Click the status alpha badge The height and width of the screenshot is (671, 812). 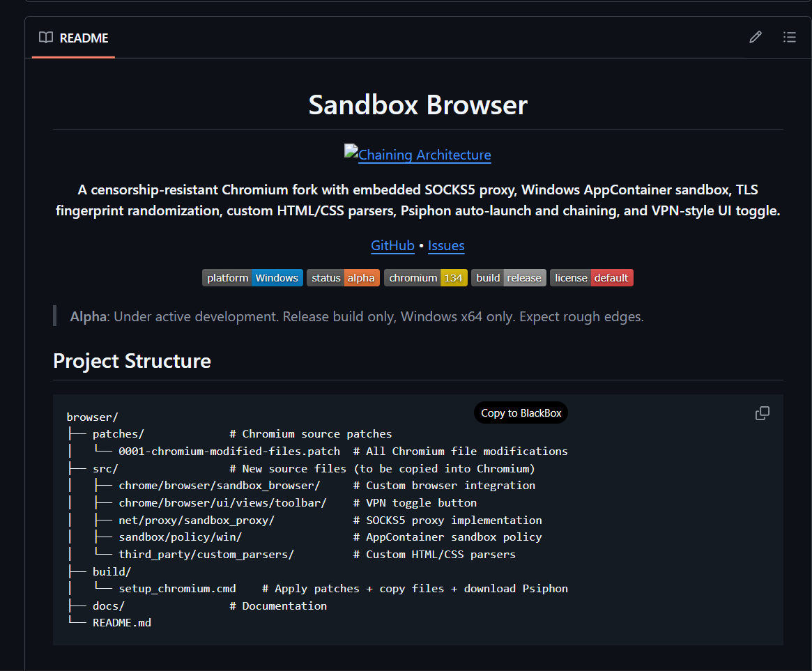tap(343, 278)
